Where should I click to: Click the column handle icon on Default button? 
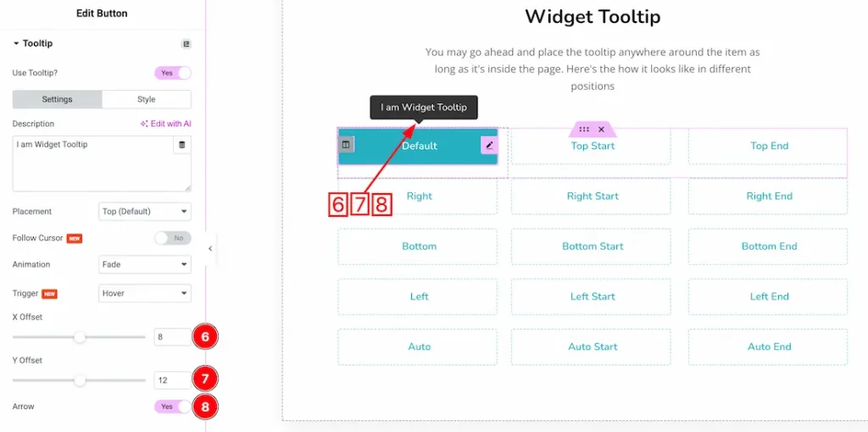346,145
